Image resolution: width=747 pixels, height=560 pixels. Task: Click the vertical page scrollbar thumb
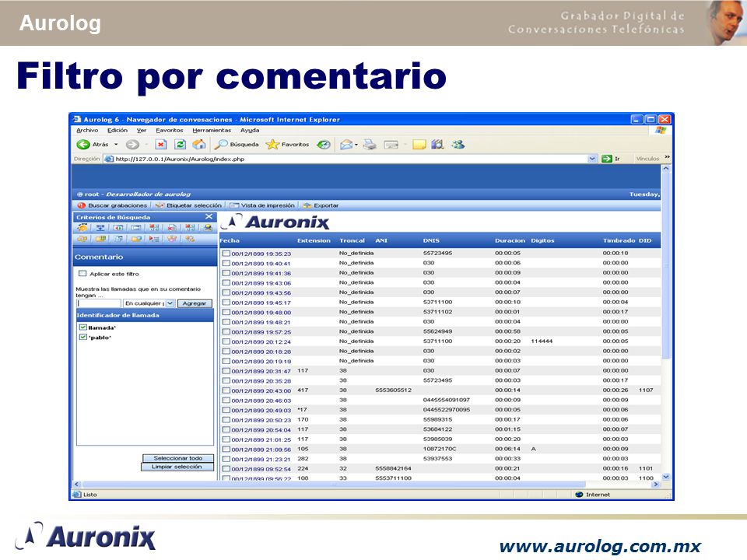[x=666, y=267]
